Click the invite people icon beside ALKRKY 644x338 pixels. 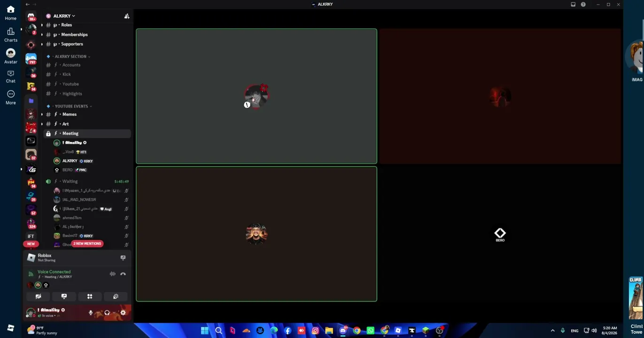[x=127, y=16]
